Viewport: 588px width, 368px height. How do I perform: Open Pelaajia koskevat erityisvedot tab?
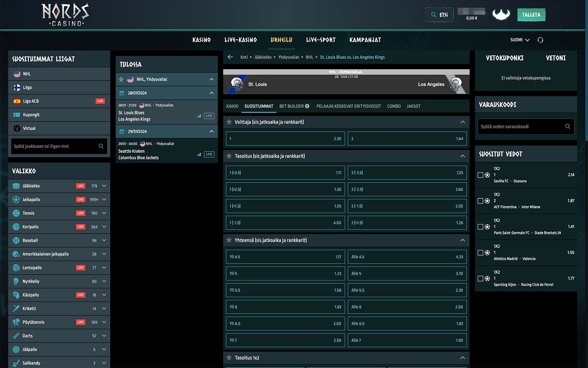349,106
